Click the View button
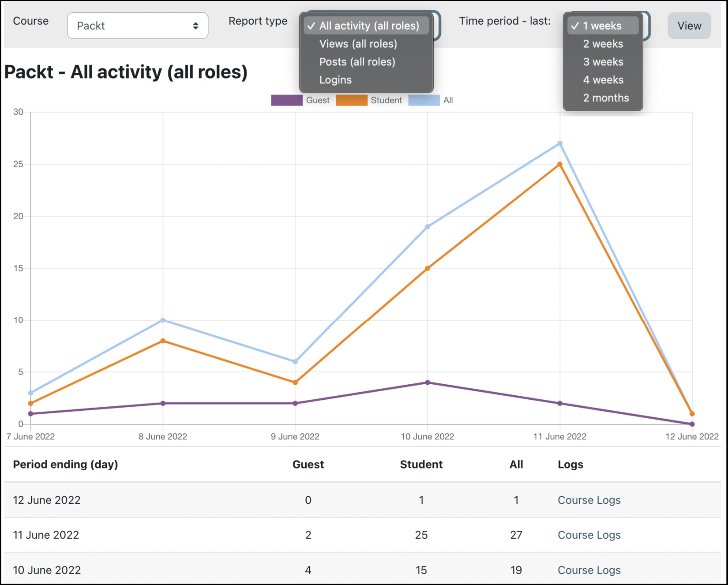Image resolution: width=728 pixels, height=585 pixels. (x=689, y=26)
